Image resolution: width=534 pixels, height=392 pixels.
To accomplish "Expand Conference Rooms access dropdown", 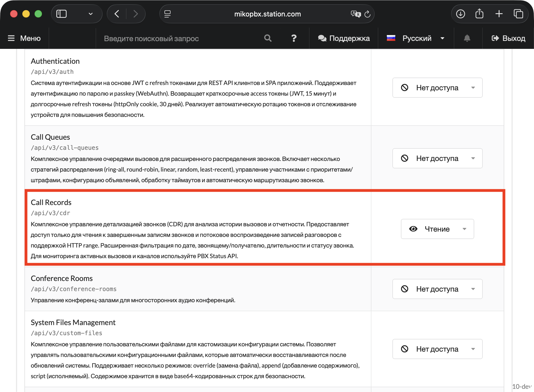I will pos(437,289).
